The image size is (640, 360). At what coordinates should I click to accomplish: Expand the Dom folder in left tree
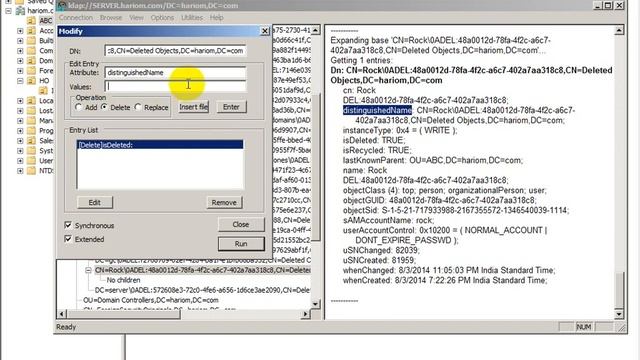click(x=20, y=60)
